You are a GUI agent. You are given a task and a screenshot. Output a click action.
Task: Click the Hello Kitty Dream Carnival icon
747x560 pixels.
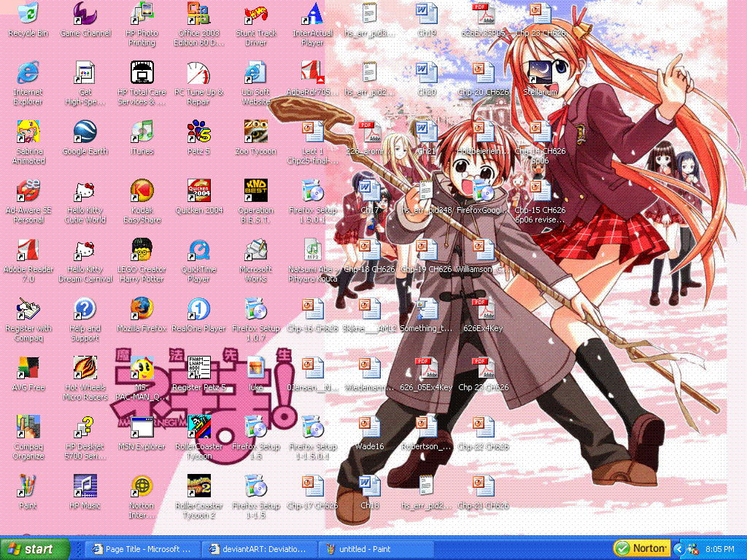click(85, 249)
